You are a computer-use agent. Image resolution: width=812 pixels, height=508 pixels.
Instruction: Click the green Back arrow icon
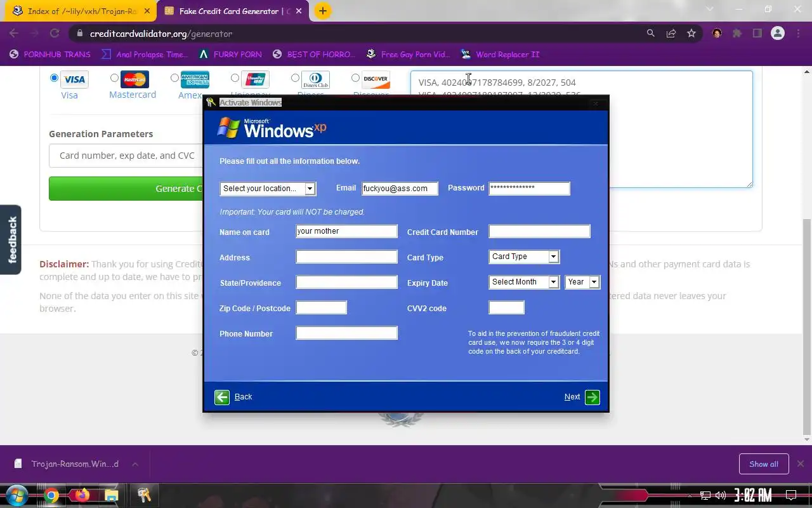(222, 397)
